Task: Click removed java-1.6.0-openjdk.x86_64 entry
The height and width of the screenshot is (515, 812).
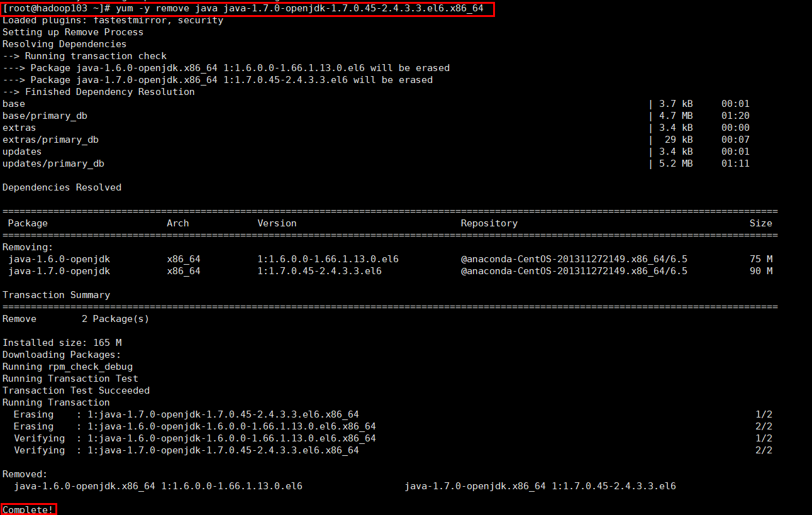Action: (x=158, y=486)
